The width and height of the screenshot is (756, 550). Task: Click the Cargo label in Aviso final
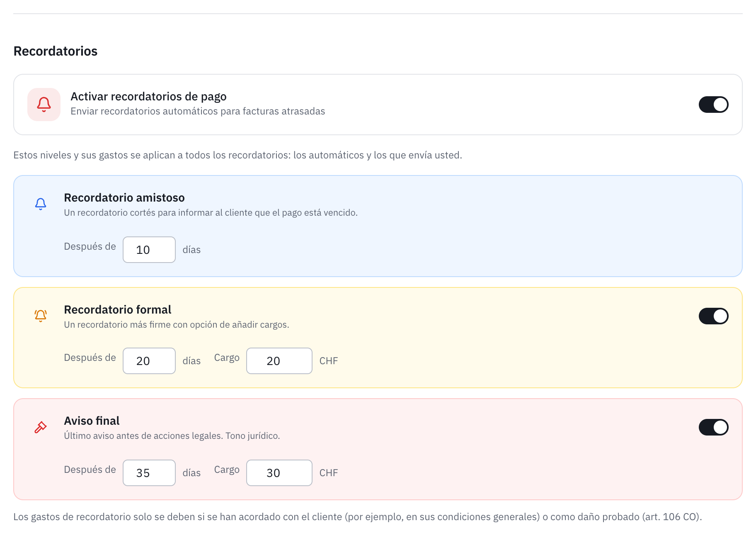pyautogui.click(x=227, y=470)
